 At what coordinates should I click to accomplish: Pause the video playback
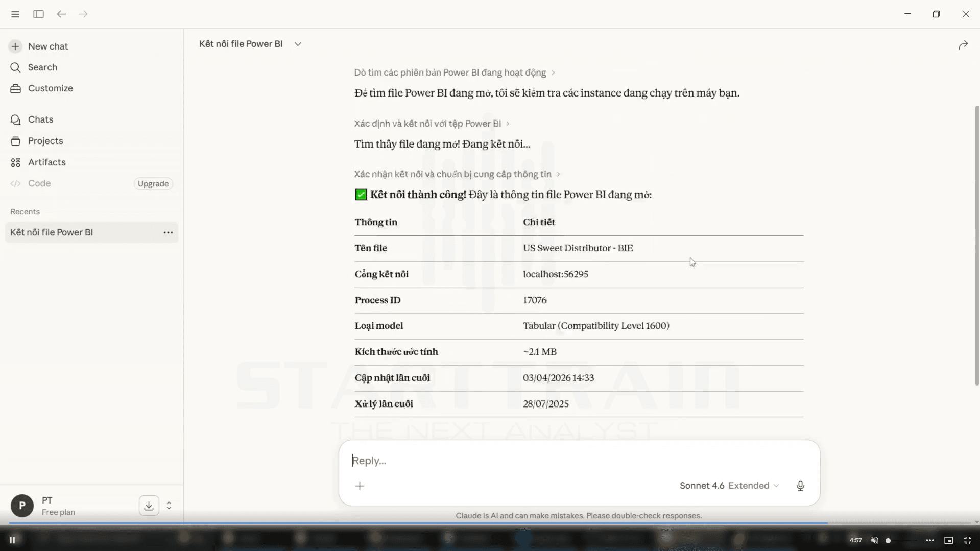12,540
